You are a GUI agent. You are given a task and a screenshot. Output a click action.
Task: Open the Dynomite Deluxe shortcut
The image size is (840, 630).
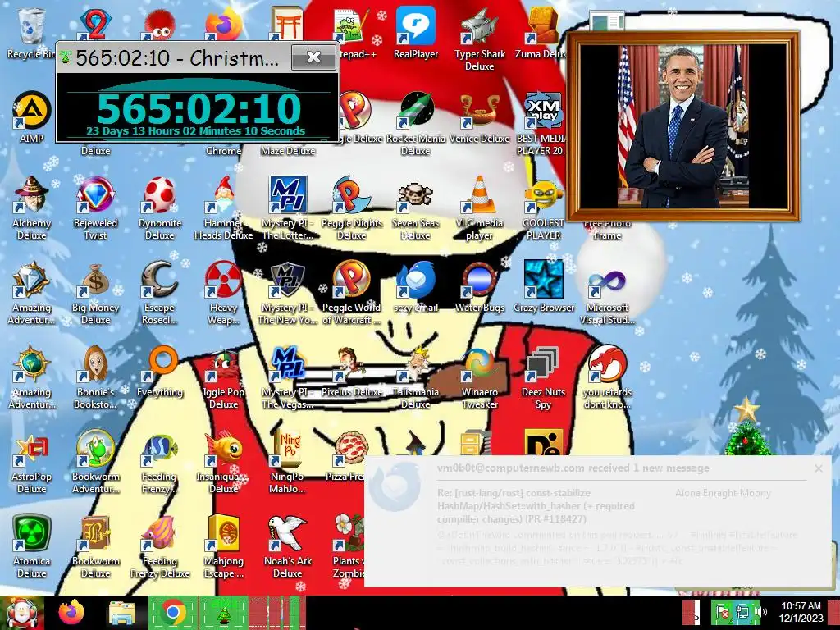pyautogui.click(x=160, y=209)
